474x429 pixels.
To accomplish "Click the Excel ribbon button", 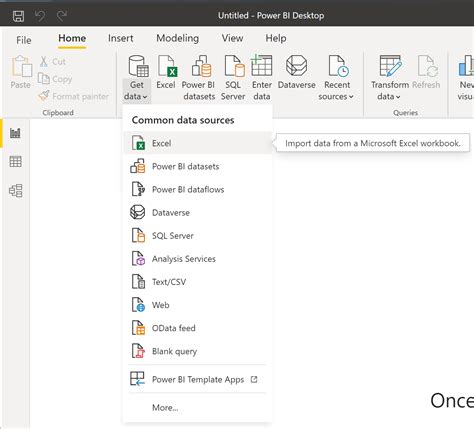I will pos(166,73).
